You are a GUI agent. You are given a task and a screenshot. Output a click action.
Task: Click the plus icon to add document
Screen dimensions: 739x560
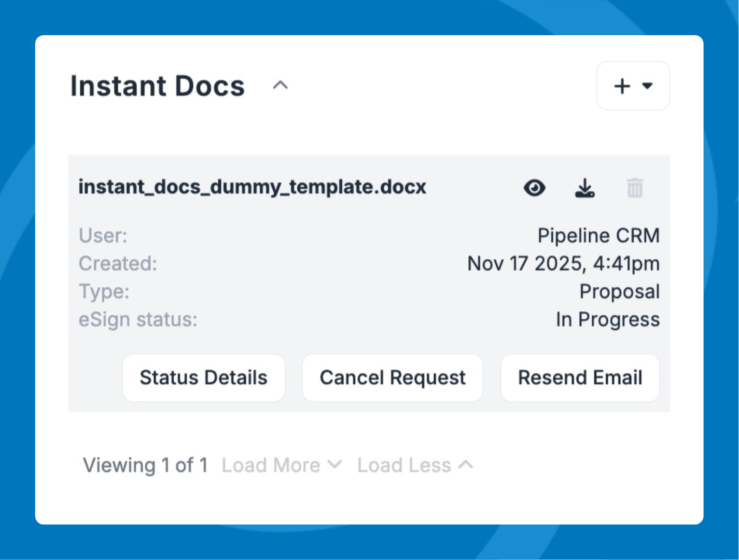tap(622, 86)
